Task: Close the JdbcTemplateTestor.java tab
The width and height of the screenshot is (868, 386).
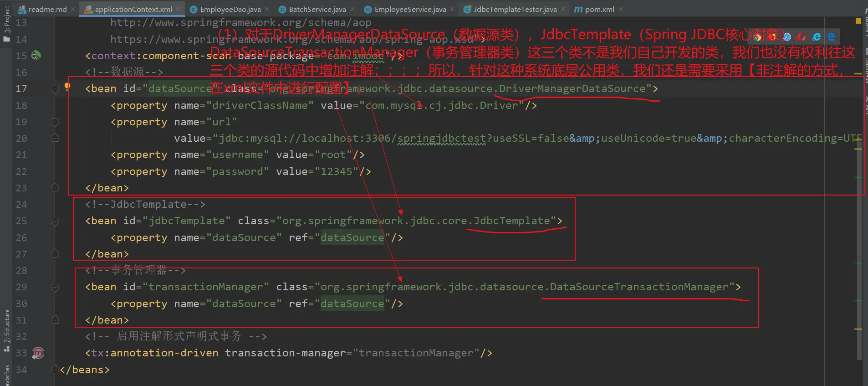Action: pyautogui.click(x=563, y=9)
